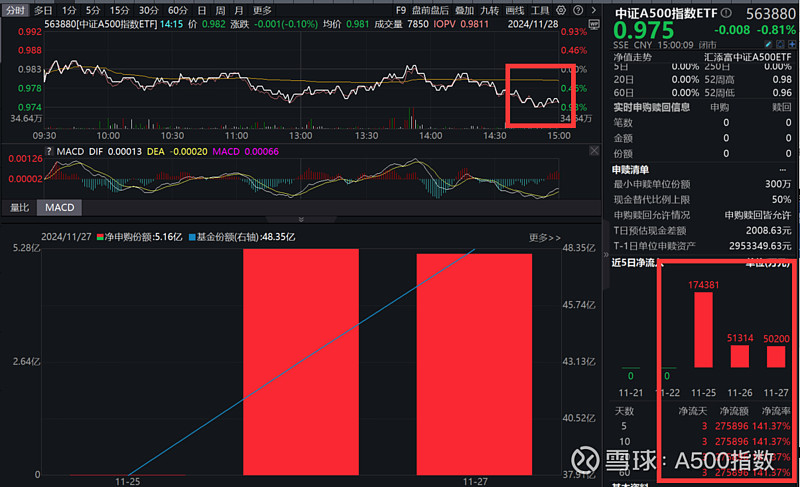Click 九转 indicator button
Image resolution: width=800 pixels, height=487 pixels.
point(490,10)
